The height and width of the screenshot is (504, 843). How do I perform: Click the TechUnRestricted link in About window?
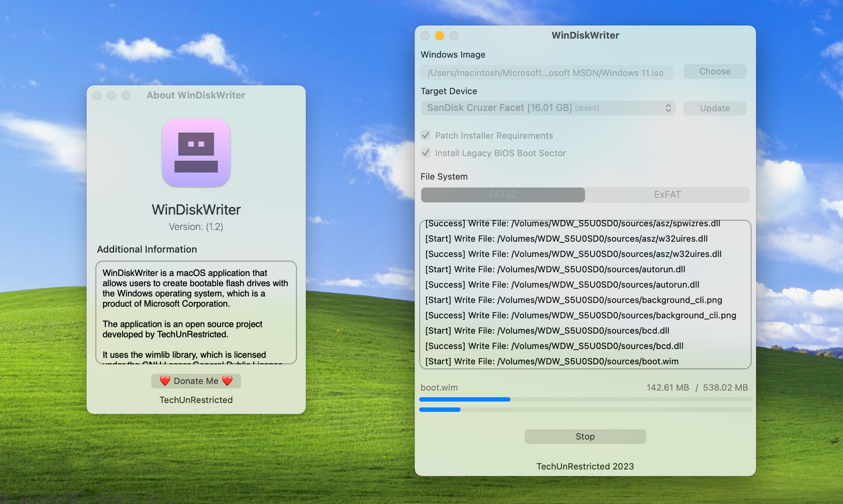(196, 400)
